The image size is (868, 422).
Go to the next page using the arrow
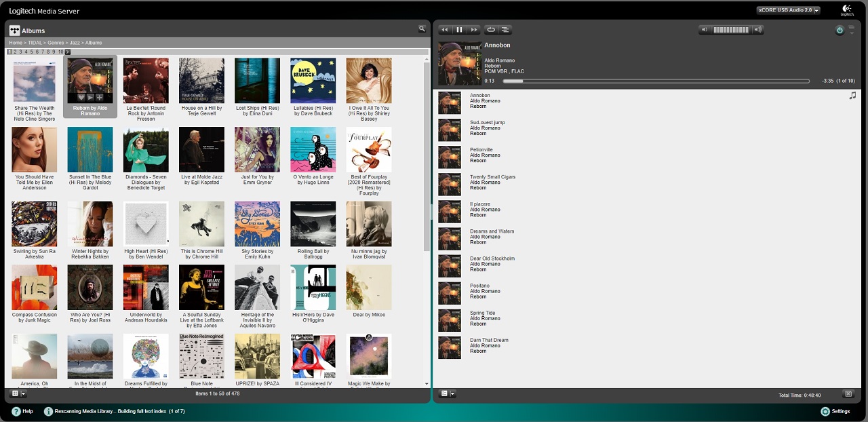pyautogui.click(x=68, y=52)
